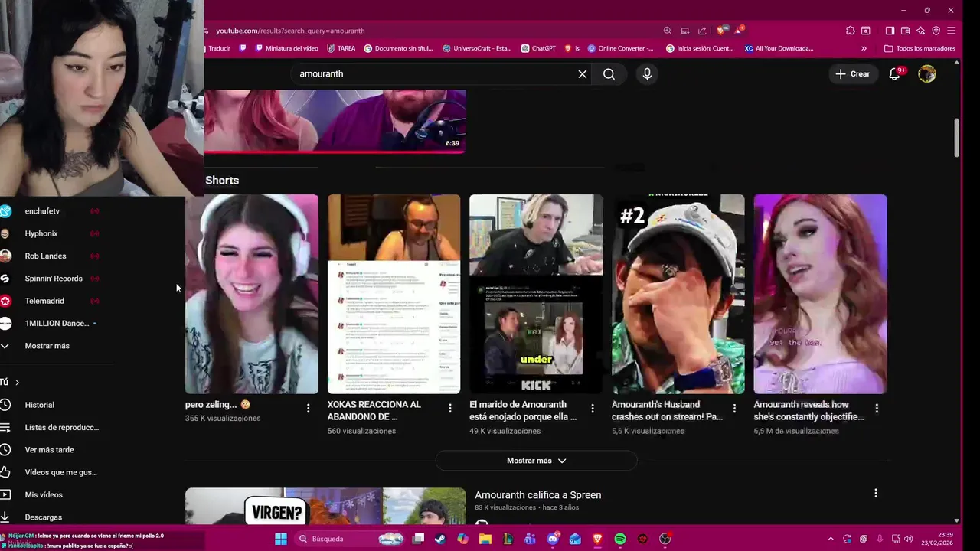Image resolution: width=980 pixels, height=551 pixels.
Task: Expand 'Mostrar más' subscriptions in sidebar
Action: pyautogui.click(x=47, y=346)
